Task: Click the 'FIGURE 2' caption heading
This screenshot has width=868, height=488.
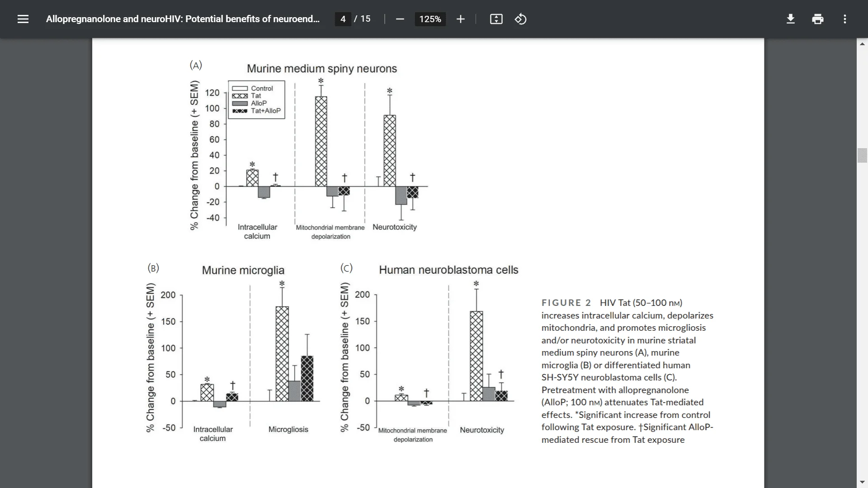Action: (x=566, y=303)
